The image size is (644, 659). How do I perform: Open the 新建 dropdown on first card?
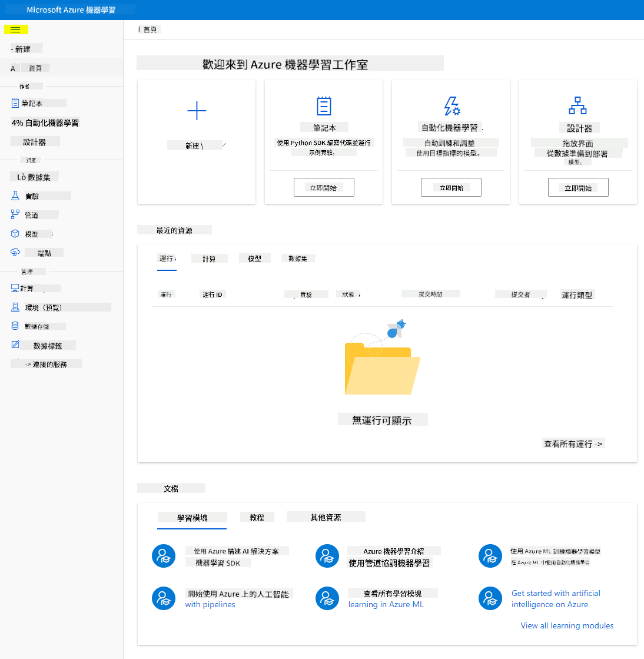tap(197, 145)
